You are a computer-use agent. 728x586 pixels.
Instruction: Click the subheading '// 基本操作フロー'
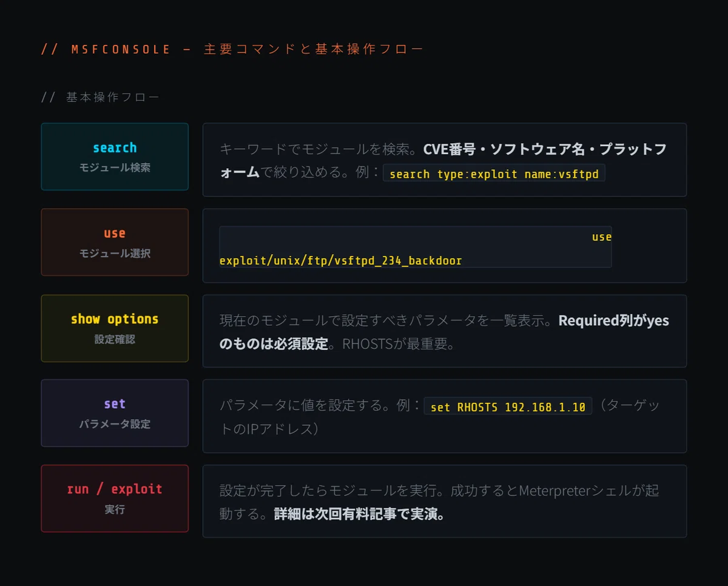(x=101, y=97)
